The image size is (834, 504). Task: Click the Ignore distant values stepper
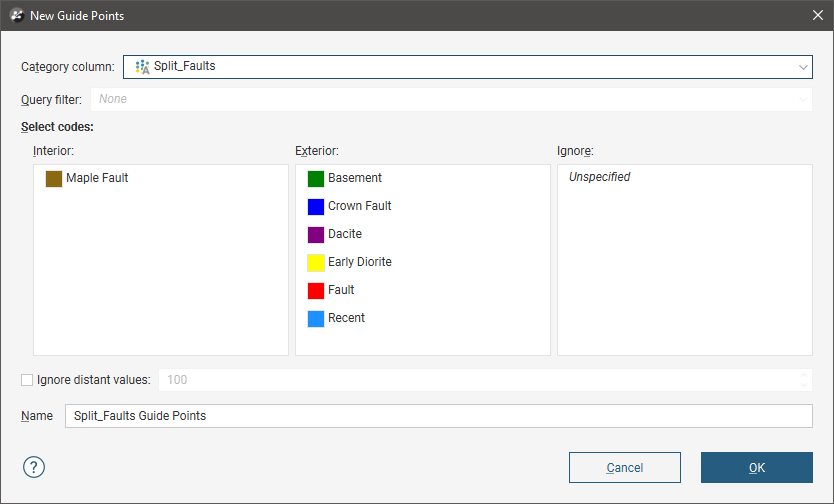(804, 380)
